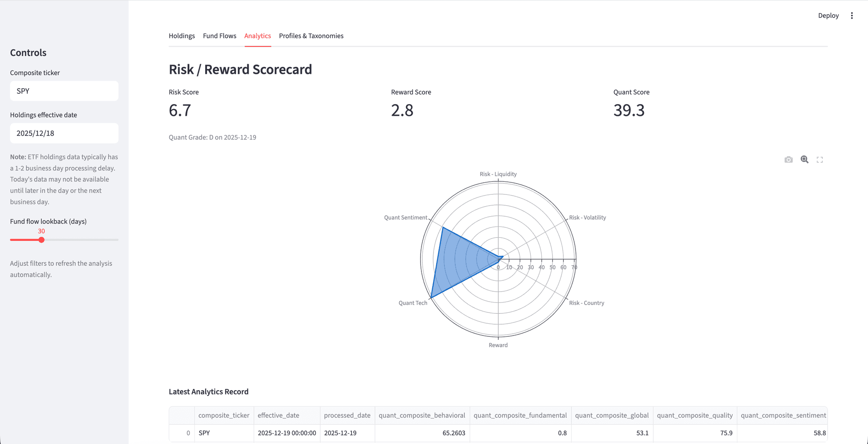The height and width of the screenshot is (444, 868).
Task: Click the quant_composite_quality column header
Action: [694, 415]
